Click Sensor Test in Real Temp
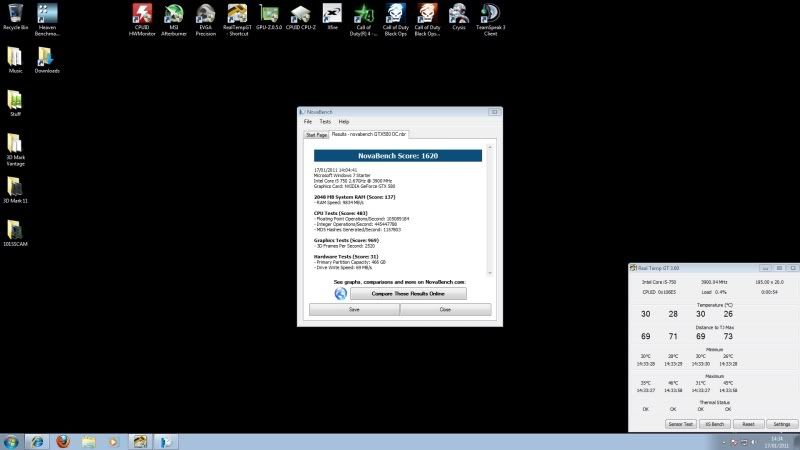 (x=680, y=424)
